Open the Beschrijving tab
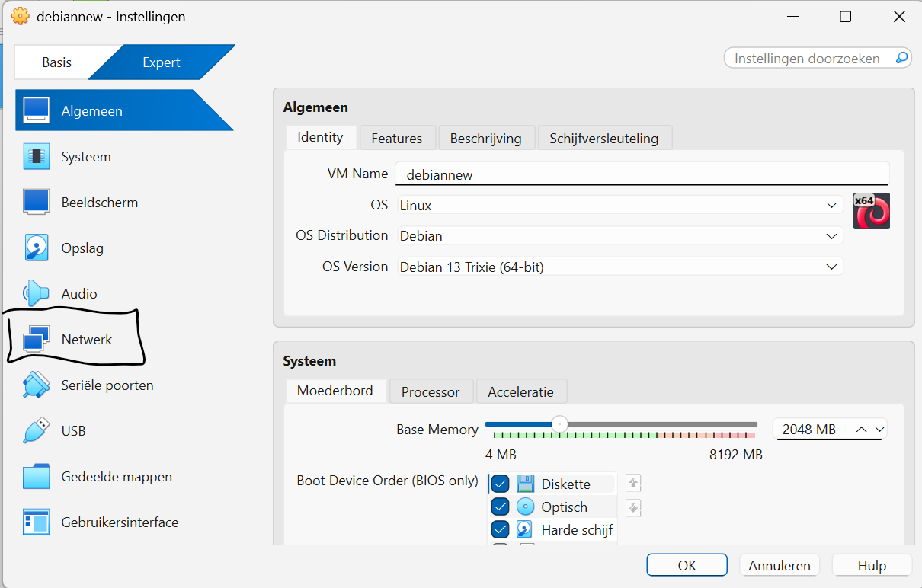922x588 pixels. point(486,139)
